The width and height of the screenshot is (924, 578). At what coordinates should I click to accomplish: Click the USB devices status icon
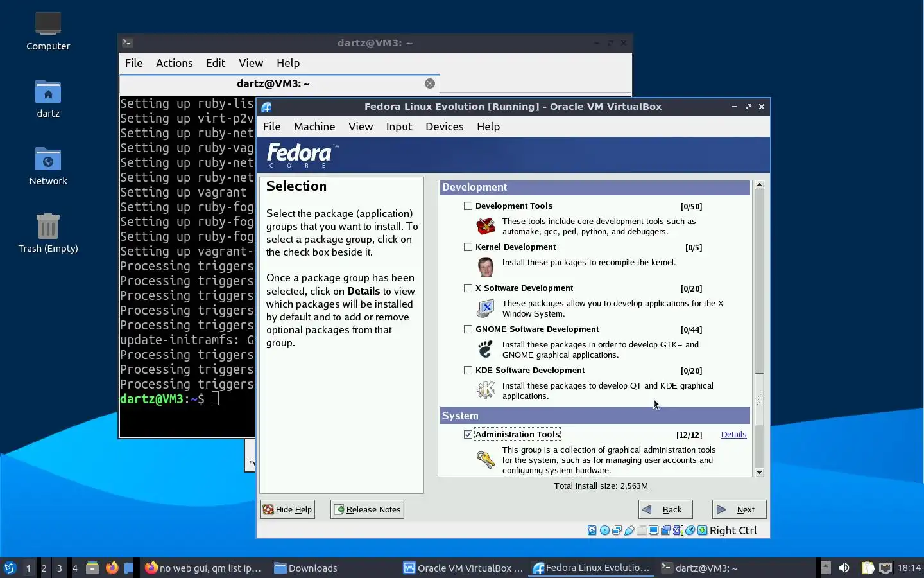[629, 530]
